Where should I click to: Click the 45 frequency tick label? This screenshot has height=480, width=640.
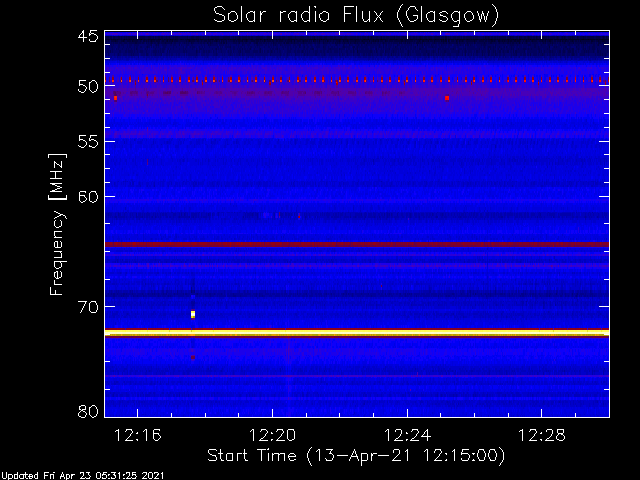(88, 36)
